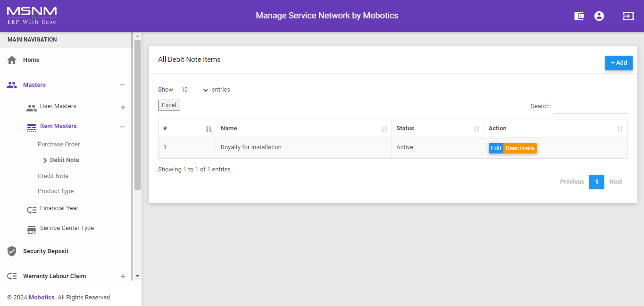Click the wallet icon in header

(579, 16)
